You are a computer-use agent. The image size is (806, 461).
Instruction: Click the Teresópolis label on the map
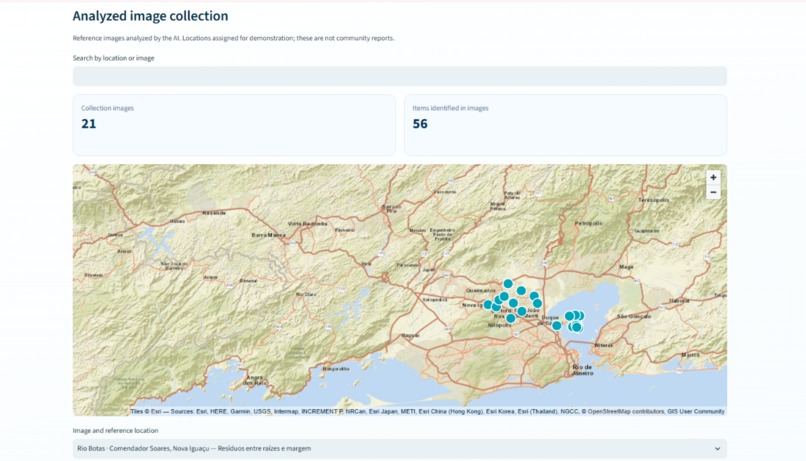click(x=653, y=200)
